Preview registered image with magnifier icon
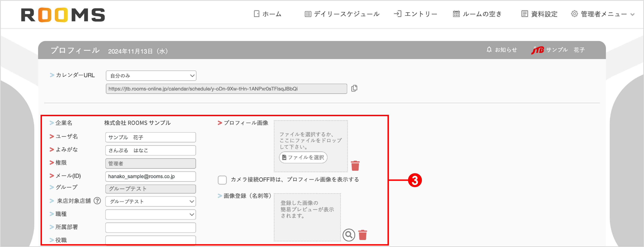Screen dimensions: 644x247 [349, 235]
